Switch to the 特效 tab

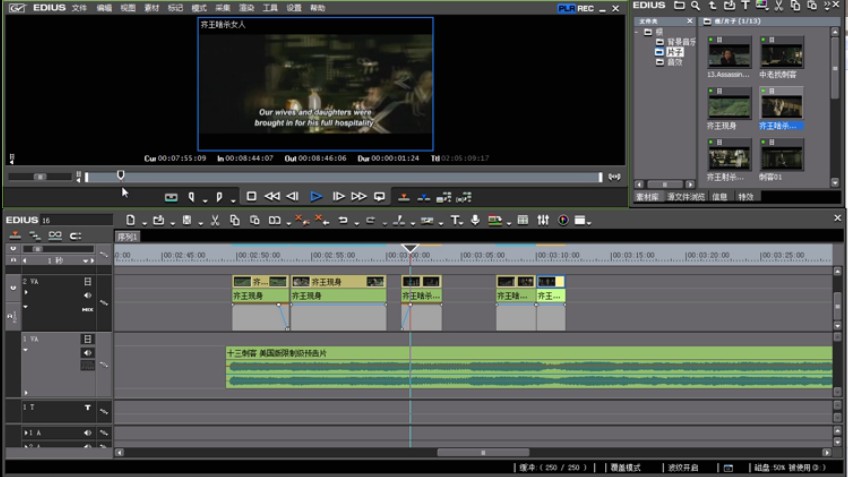pyautogui.click(x=746, y=197)
